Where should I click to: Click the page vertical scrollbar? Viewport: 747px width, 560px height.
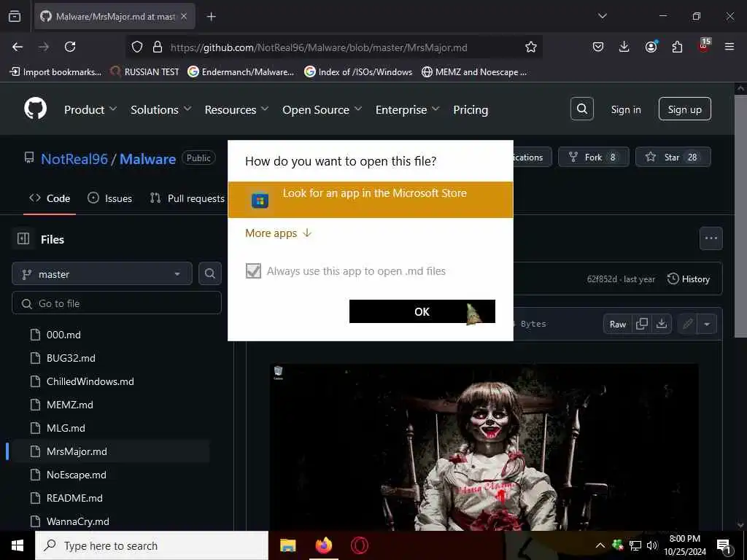click(740, 216)
